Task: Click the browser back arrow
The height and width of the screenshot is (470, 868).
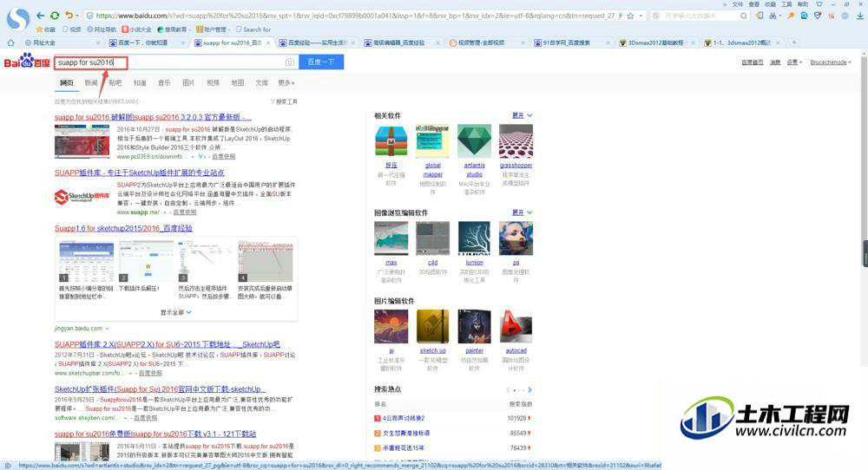Action: click(x=41, y=16)
